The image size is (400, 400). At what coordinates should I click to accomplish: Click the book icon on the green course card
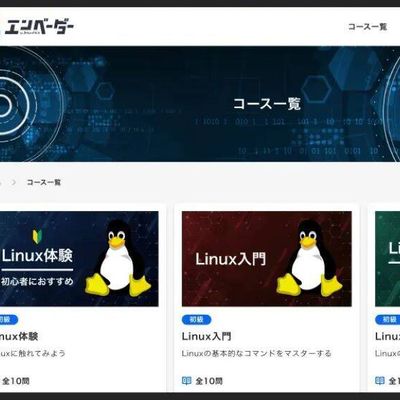point(380,380)
